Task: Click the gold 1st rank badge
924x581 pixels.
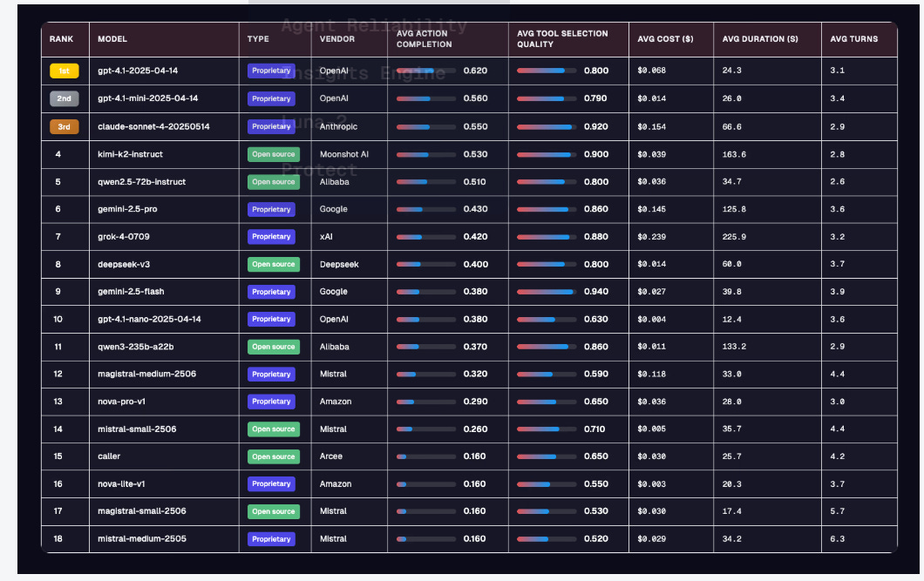Action: 65,71
